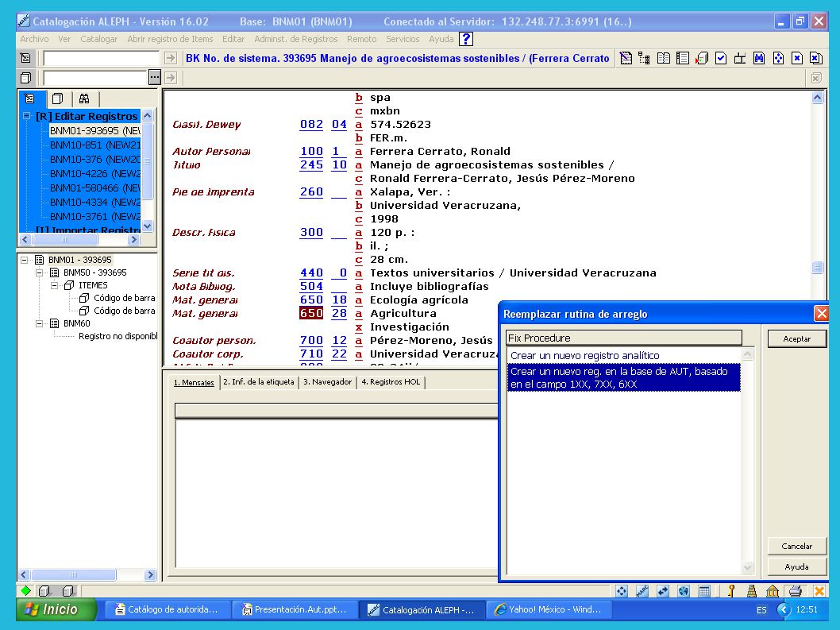
Task: Switch to the 4. Registros HOL tab
Action: point(391,382)
